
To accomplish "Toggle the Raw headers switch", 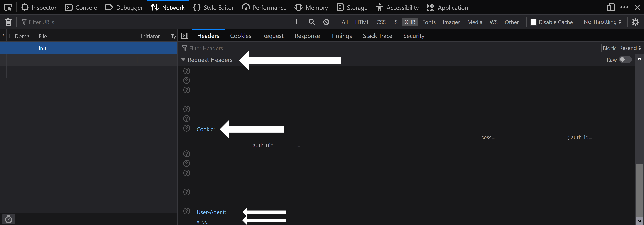I will coord(625,60).
